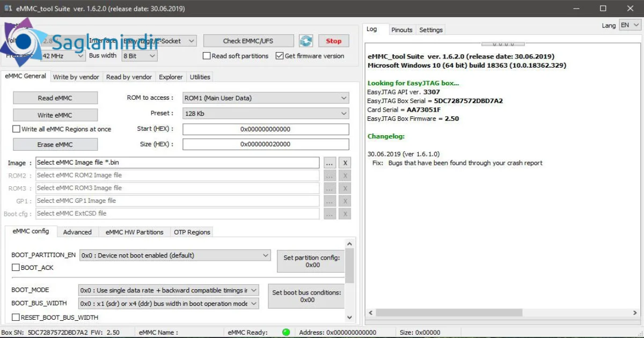Browse for the ROM3 image file
Viewport: 644px width, 338px height.
tap(330, 188)
